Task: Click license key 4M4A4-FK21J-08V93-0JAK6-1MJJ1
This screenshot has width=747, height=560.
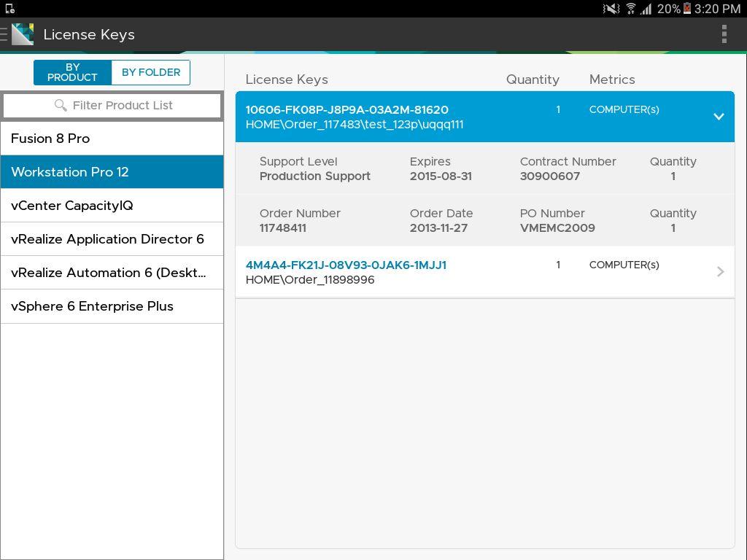Action: [346, 265]
